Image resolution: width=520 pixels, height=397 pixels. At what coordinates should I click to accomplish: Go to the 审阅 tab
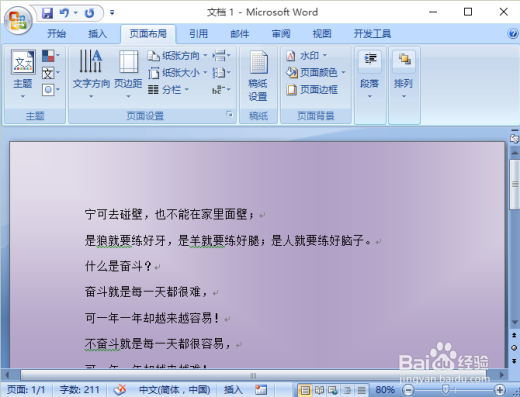click(x=281, y=34)
